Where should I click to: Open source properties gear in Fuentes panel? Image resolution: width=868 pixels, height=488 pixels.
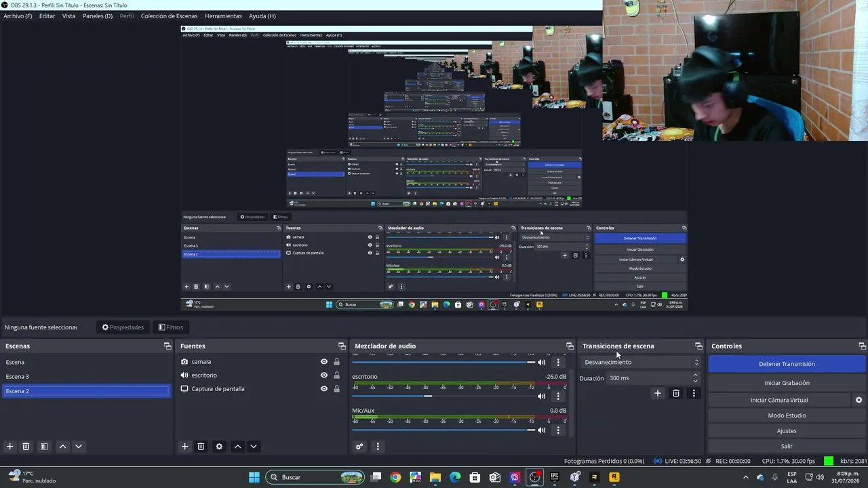[x=219, y=447]
